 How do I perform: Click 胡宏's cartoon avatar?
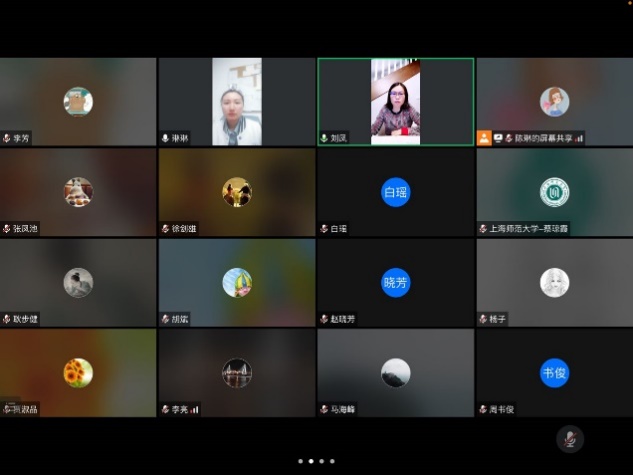237,283
